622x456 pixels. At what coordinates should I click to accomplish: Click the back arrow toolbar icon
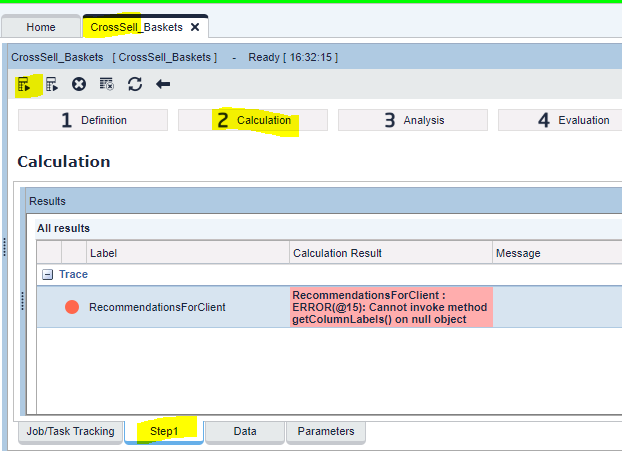(163, 85)
